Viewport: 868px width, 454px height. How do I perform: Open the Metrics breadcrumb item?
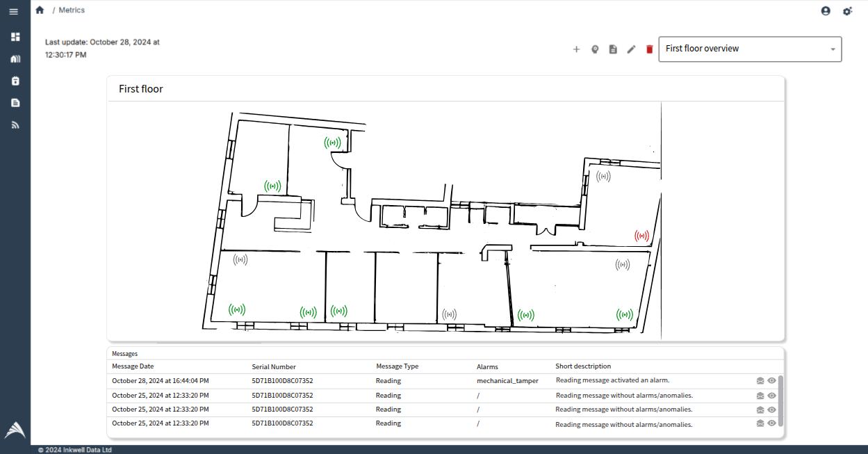pyautogui.click(x=72, y=10)
